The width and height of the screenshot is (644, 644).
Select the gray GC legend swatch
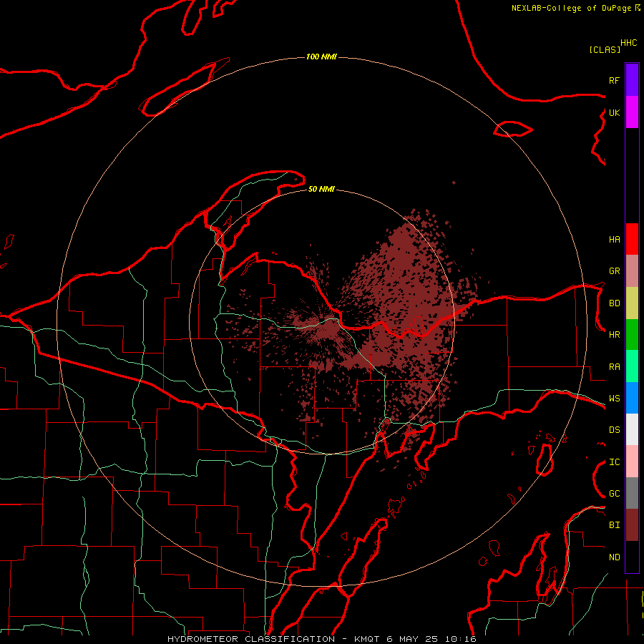pos(632,493)
